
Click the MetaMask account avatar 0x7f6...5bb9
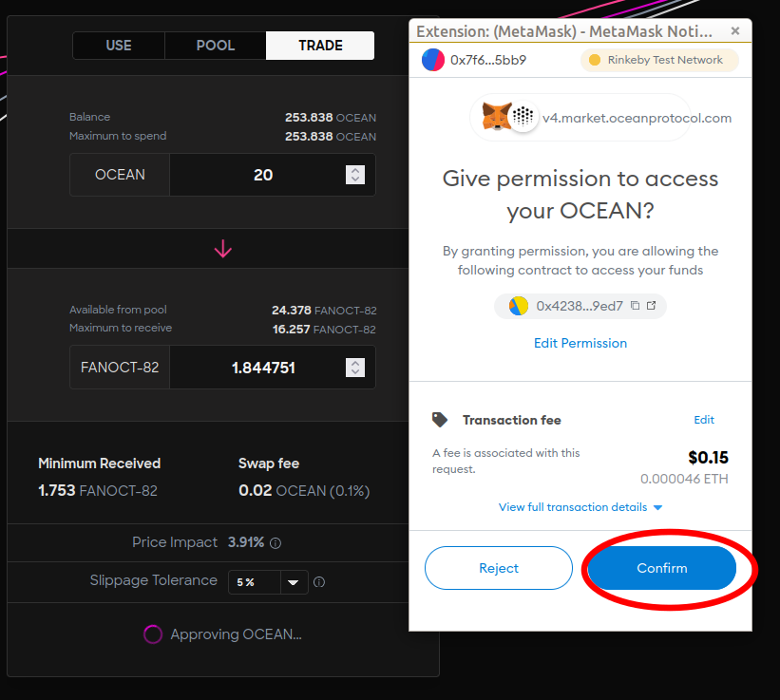pos(433,60)
